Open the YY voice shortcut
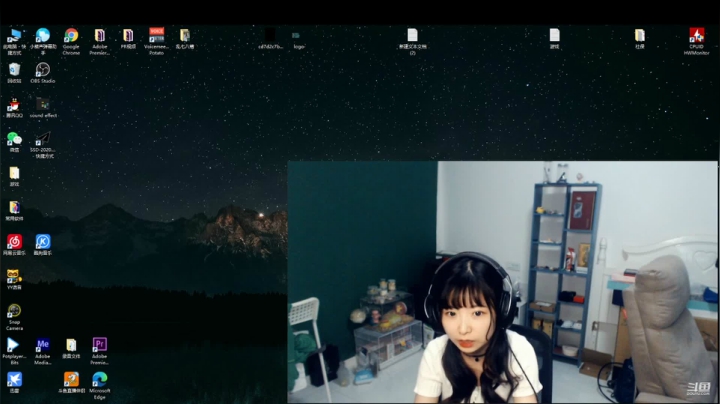Screen dimensions: 720x404 tap(14, 276)
